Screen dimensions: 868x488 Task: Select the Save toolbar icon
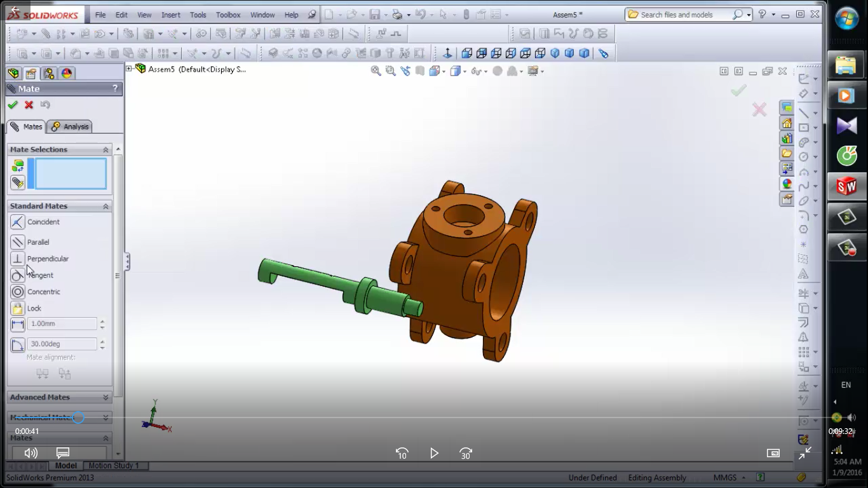click(x=375, y=15)
